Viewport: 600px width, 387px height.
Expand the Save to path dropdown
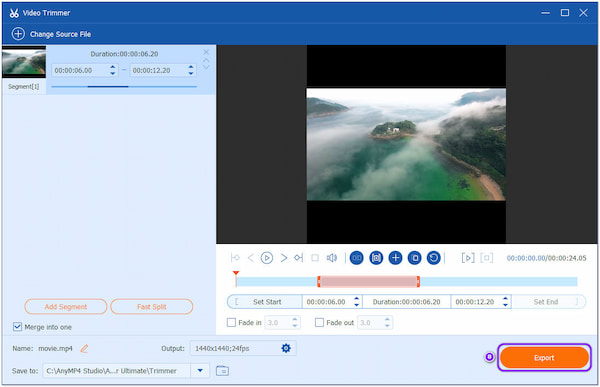point(200,370)
